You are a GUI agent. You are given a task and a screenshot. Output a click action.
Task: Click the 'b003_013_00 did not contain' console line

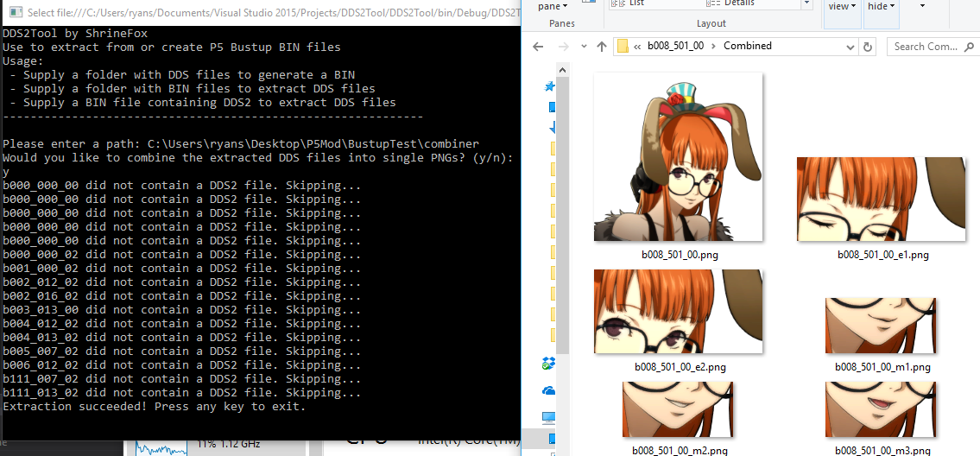182,310
